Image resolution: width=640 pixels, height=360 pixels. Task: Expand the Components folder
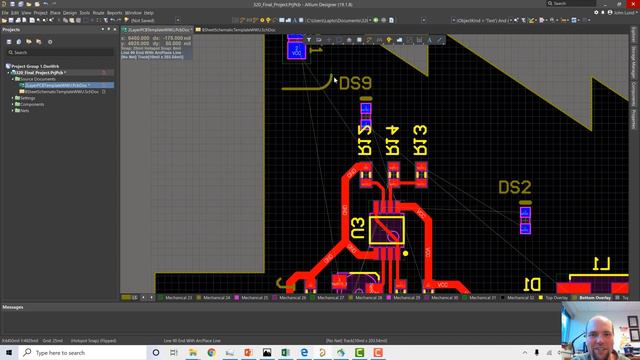[x=13, y=104]
